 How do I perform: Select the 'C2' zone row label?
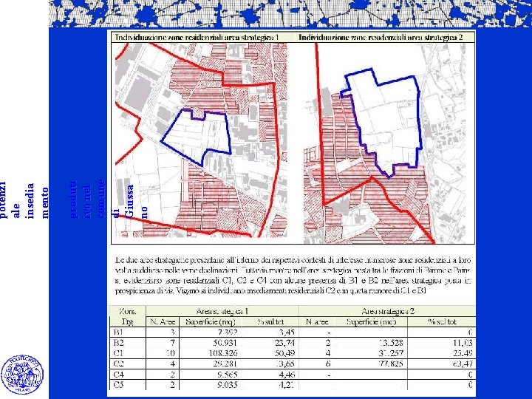point(119,364)
